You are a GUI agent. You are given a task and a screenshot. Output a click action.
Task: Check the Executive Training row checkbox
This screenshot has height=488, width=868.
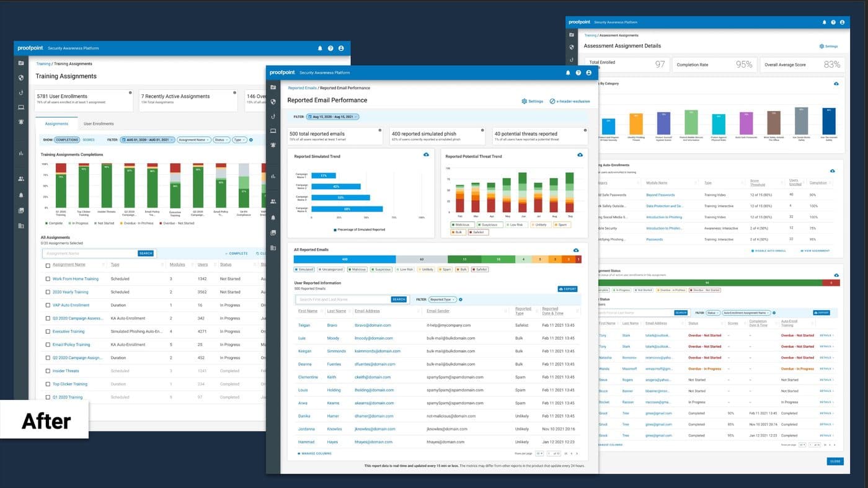tap(48, 332)
